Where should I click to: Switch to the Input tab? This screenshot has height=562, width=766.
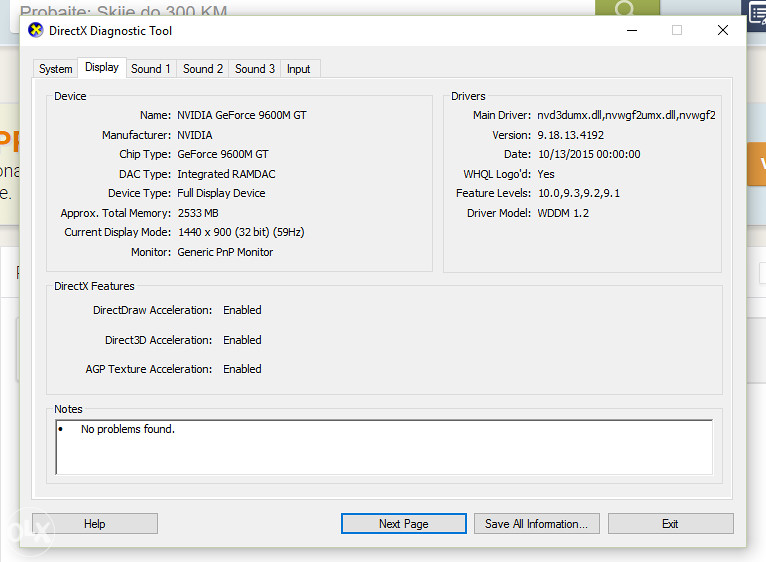(x=298, y=69)
